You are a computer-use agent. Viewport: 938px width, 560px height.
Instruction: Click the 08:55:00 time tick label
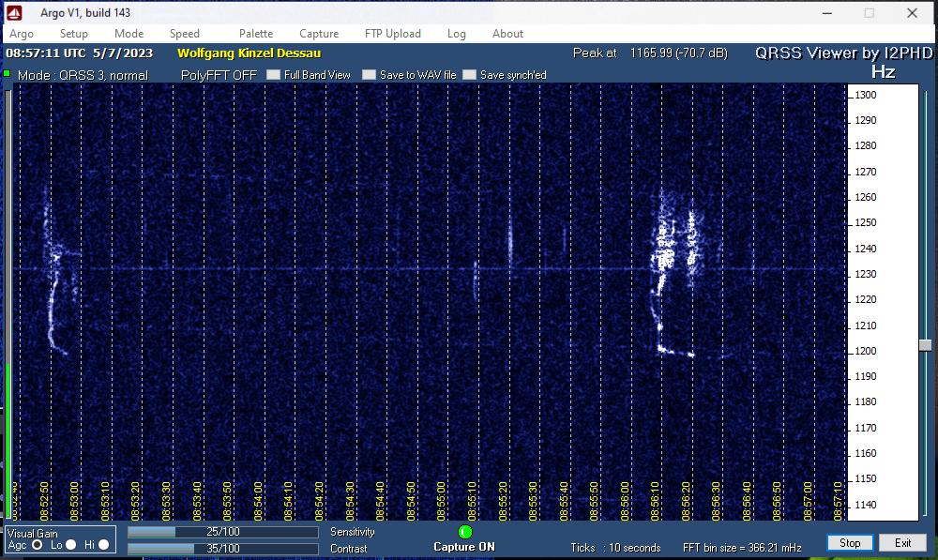[x=441, y=501]
